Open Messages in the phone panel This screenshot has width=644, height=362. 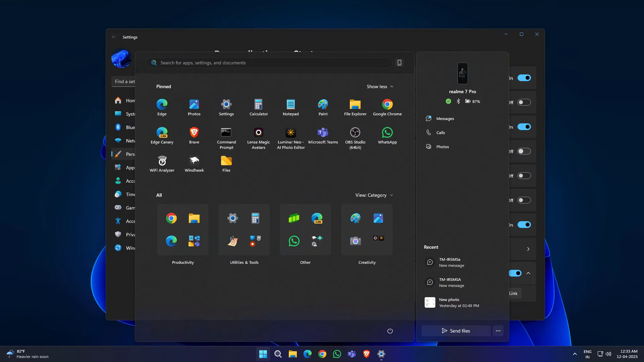[x=445, y=119]
